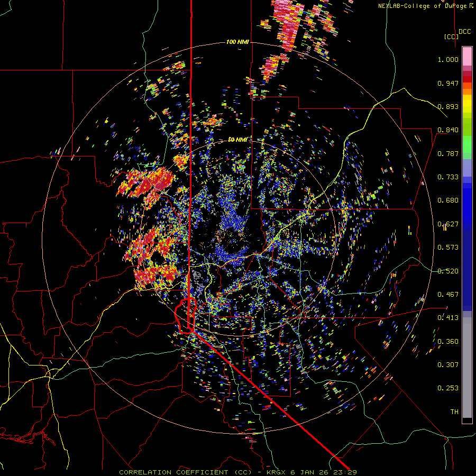
Task: Pick the light pink segment of color bar
Action: [x=467, y=56]
